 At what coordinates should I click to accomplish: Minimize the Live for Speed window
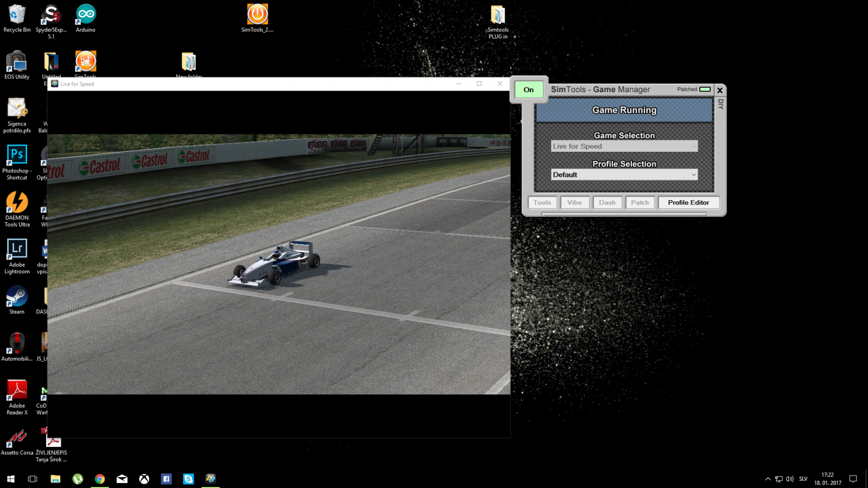click(459, 84)
